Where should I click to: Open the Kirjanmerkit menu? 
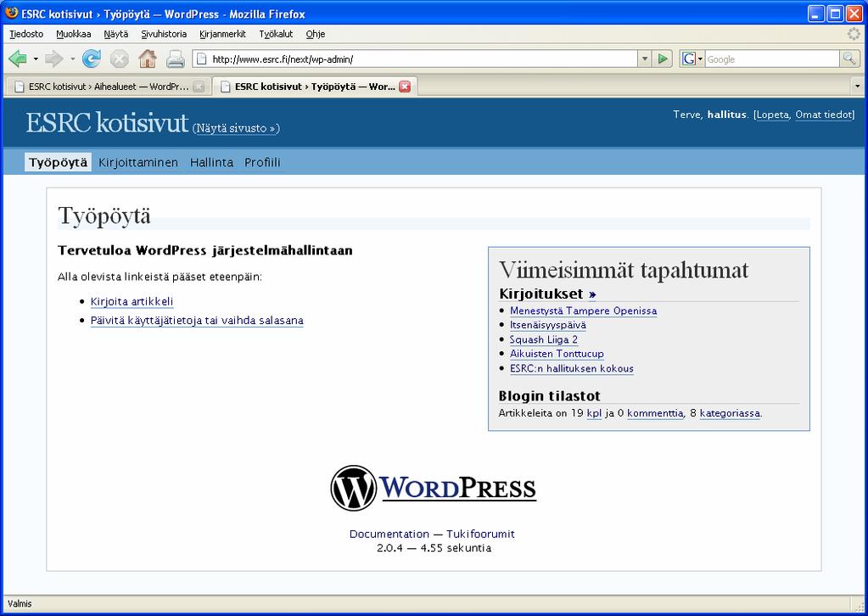pyautogui.click(x=222, y=34)
